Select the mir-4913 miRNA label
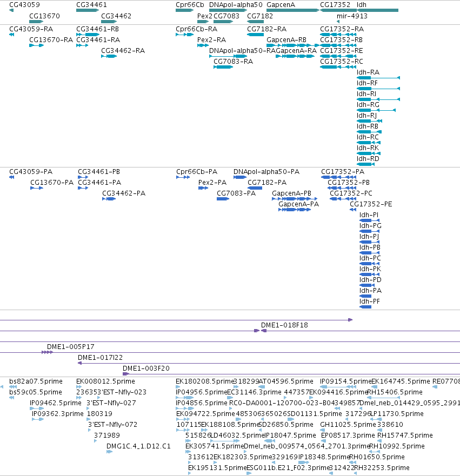This screenshot has height=476, width=460. click(x=352, y=16)
